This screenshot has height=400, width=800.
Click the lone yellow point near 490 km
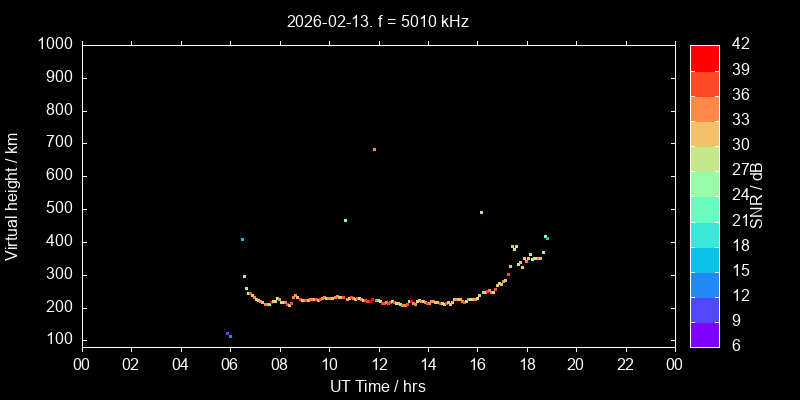(x=481, y=212)
